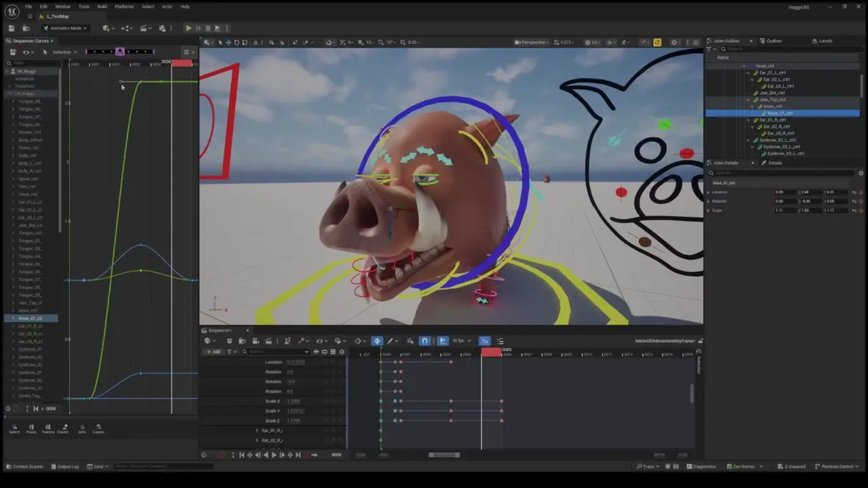This screenshot has width=868, height=488.
Task: Toggle blue key-time snapping button in Sequencer
Action: 443,341
